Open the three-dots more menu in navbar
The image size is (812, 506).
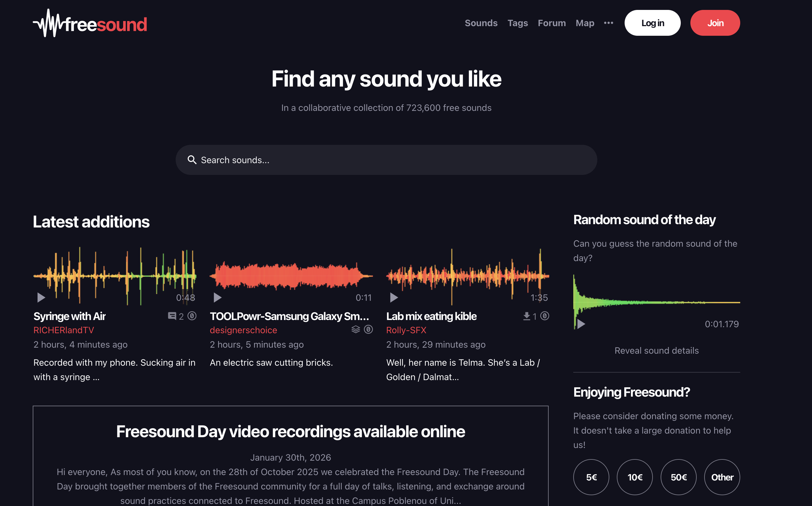click(608, 23)
